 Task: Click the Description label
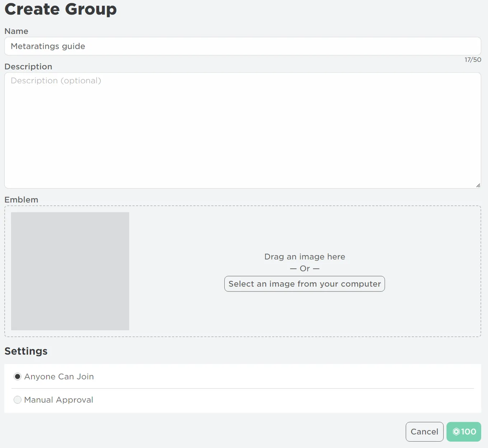(28, 67)
